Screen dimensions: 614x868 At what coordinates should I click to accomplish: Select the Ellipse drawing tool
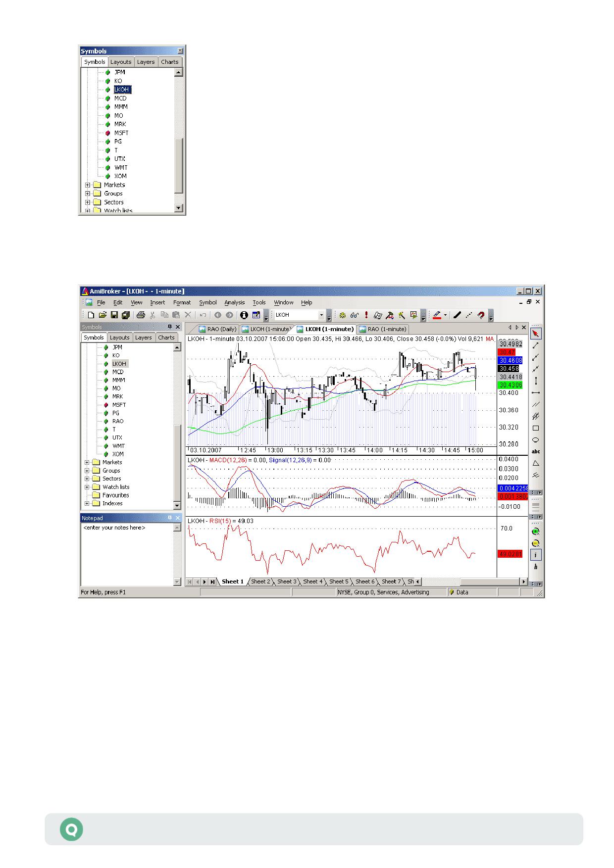(536, 440)
